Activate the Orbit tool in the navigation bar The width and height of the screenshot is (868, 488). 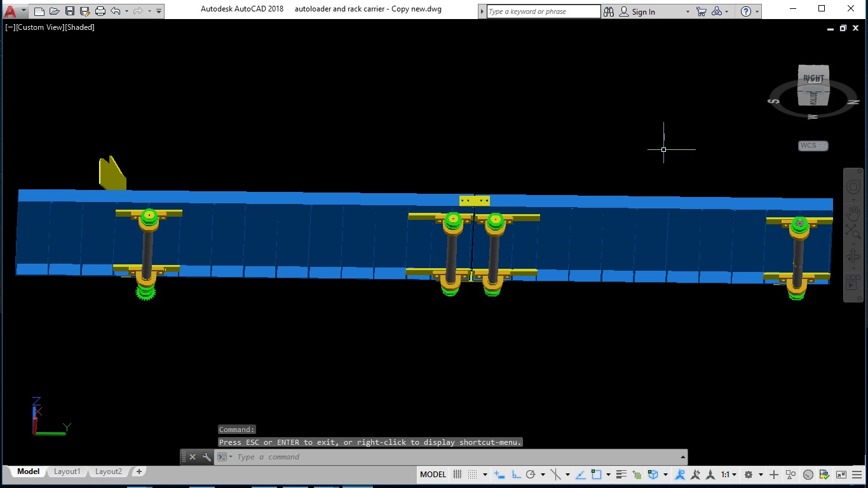point(853,254)
